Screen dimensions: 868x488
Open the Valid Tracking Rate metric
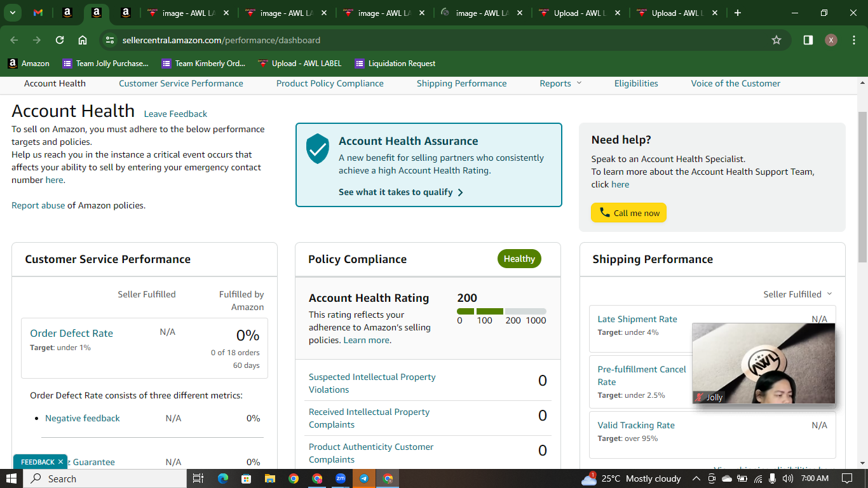coord(636,425)
